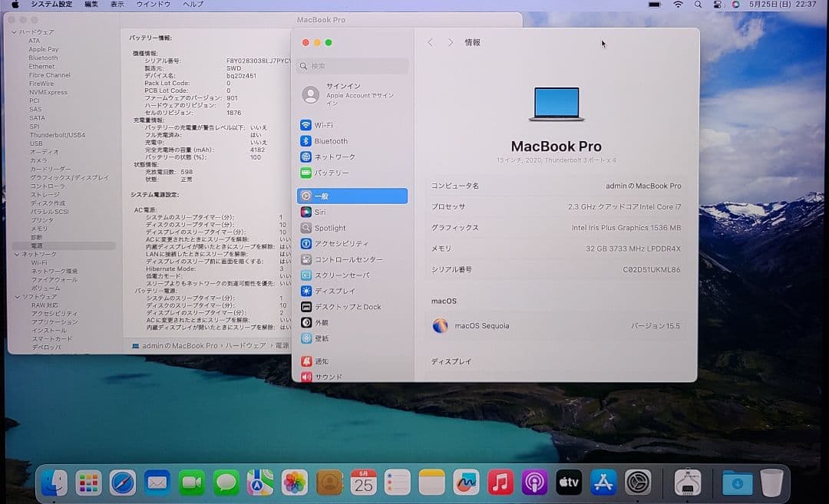Screen dimensions: 829x504
Task: Select NVMExpress in System Information sidebar
Action: 48,93
